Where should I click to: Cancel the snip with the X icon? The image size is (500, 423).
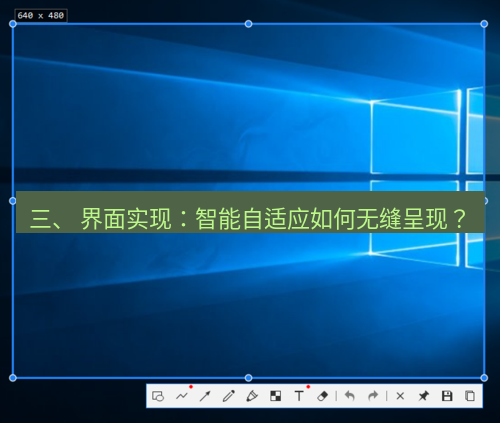click(400, 396)
